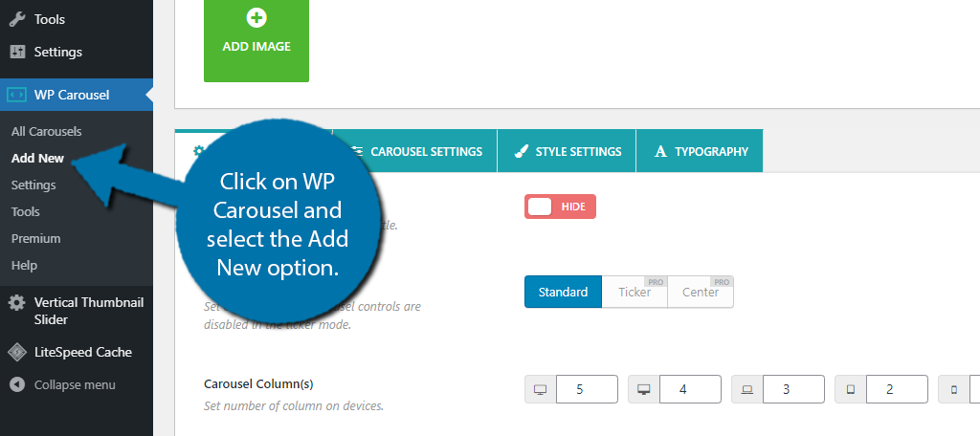The height and width of the screenshot is (436, 980).
Task: Open the Premium submenu link
Action: point(35,239)
